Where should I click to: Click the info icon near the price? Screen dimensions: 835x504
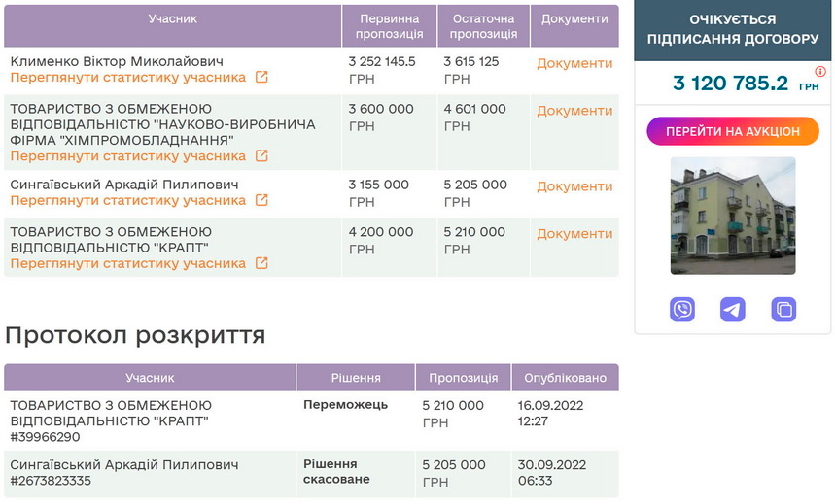tap(820, 72)
